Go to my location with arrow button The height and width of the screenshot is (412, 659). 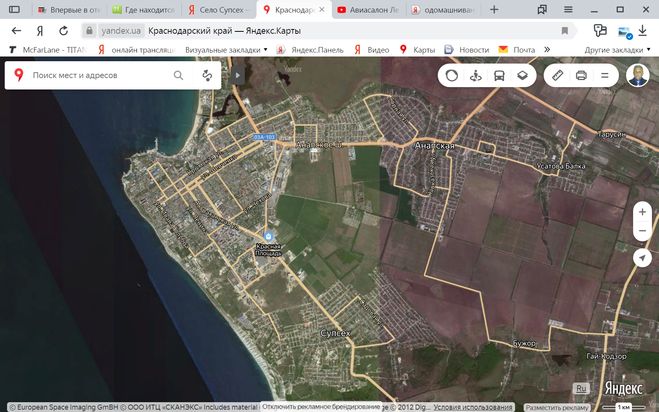pos(642,258)
